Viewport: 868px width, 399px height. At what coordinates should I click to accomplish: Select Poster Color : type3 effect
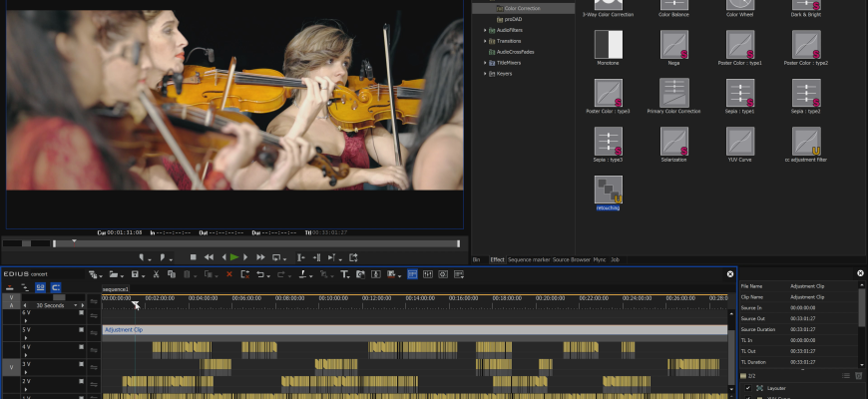[608, 93]
